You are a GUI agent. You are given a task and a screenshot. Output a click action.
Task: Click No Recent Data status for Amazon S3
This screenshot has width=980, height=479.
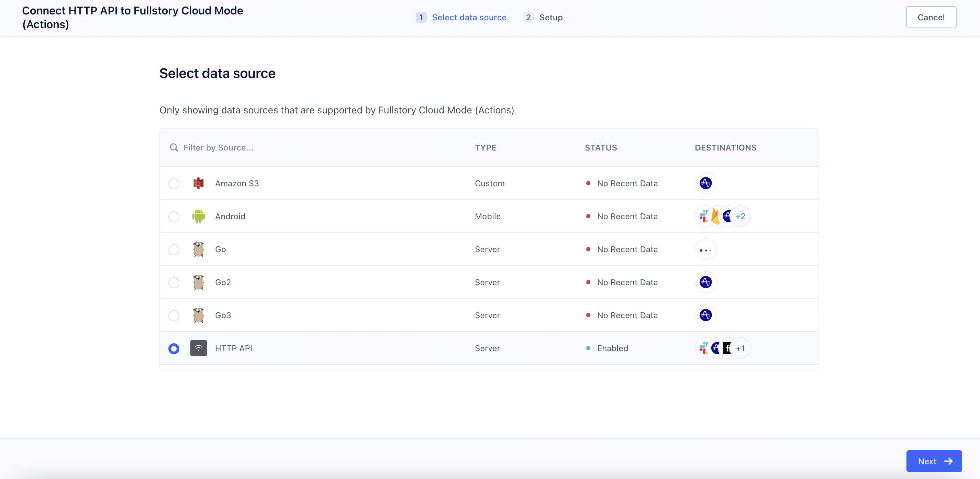pos(622,183)
